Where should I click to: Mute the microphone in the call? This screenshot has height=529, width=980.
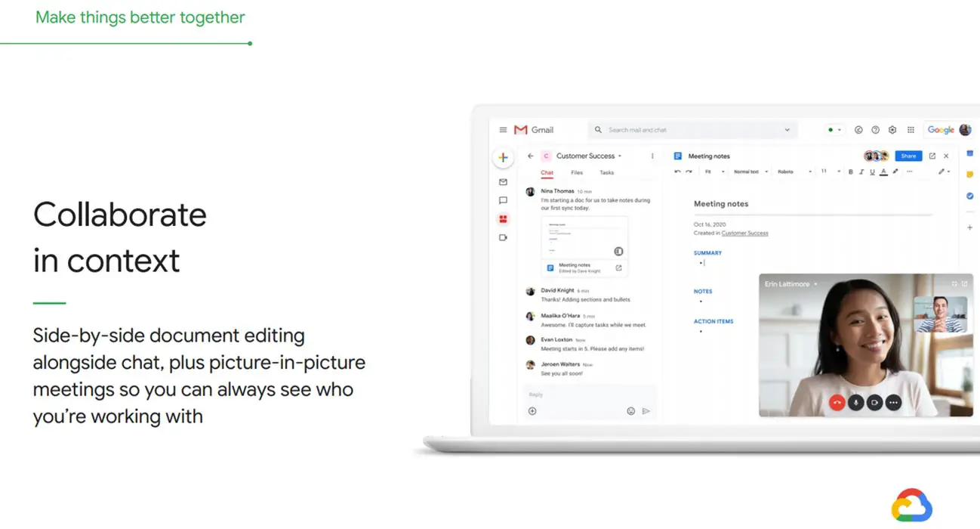(855, 403)
